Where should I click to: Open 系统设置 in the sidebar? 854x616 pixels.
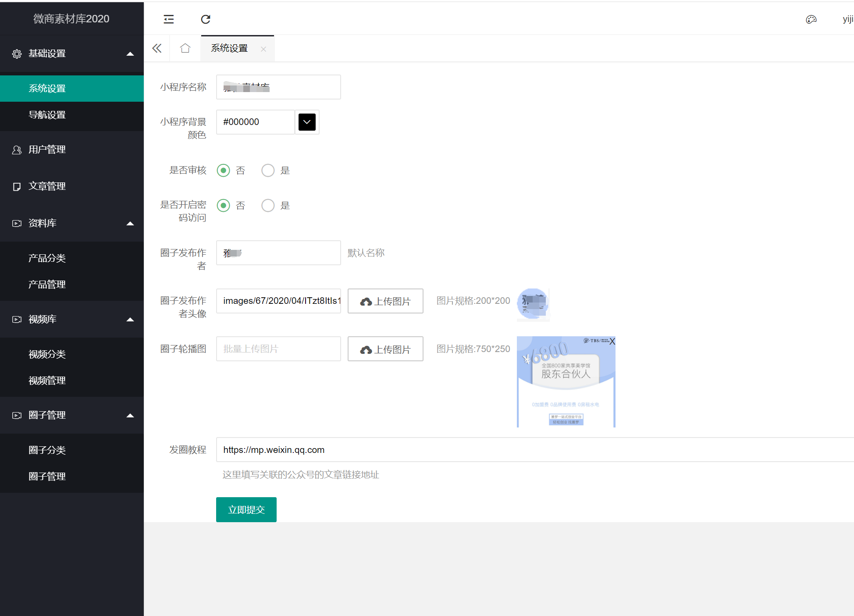coord(72,89)
